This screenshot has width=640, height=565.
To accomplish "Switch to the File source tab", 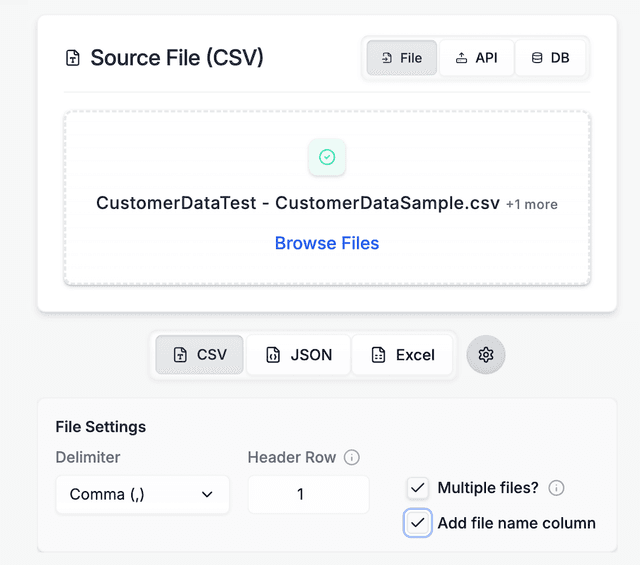I will click(402, 58).
